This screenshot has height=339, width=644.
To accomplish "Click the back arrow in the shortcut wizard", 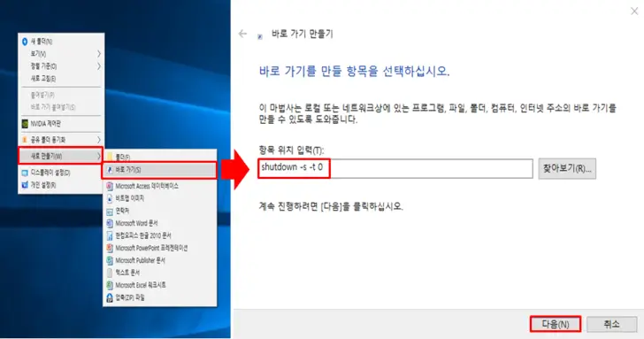I will point(242,35).
